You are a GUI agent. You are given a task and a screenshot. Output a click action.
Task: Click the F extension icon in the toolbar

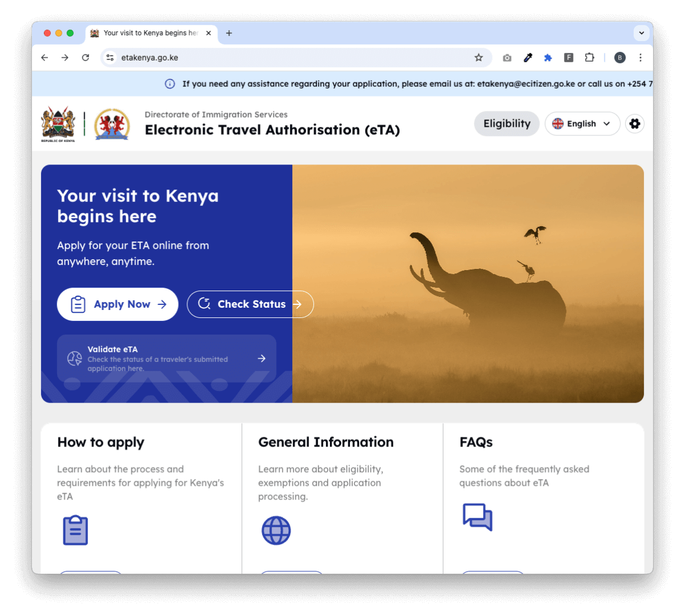point(569,58)
